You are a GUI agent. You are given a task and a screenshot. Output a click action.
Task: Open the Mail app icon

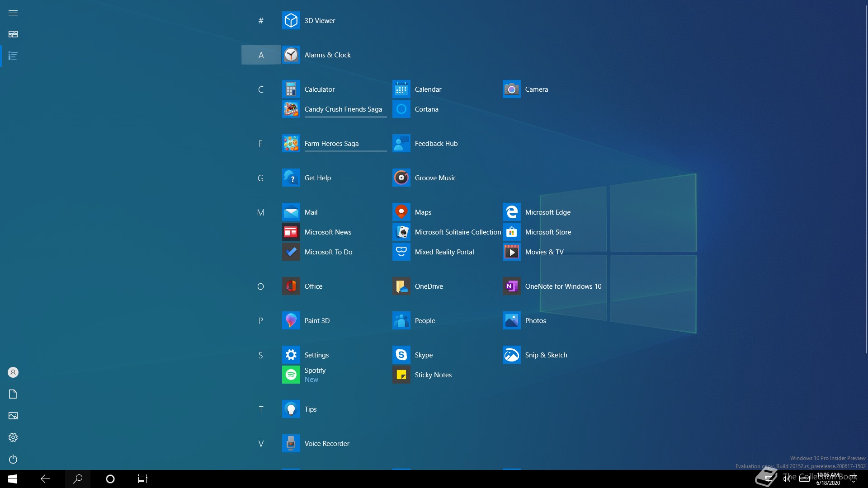point(291,212)
